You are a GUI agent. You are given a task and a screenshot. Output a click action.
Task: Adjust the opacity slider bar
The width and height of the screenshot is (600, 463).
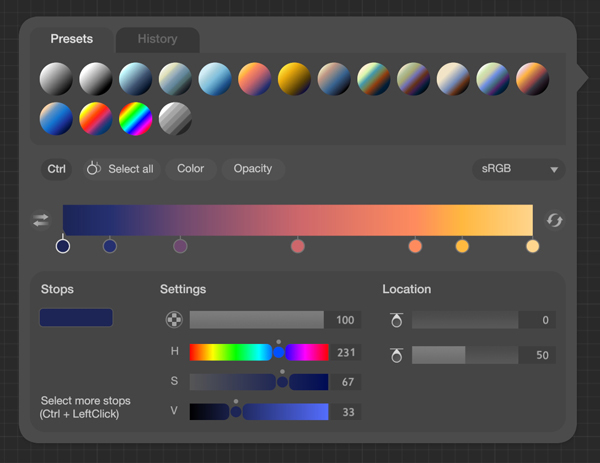coord(257,320)
